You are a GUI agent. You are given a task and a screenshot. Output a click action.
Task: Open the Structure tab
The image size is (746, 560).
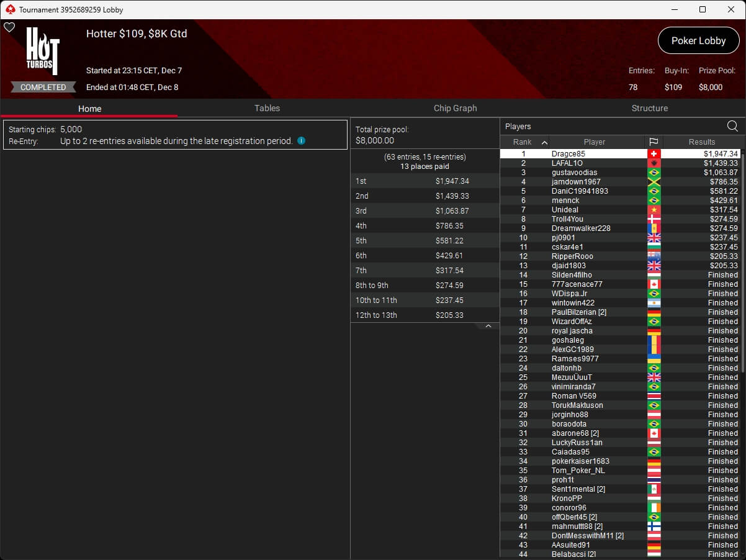click(x=649, y=108)
